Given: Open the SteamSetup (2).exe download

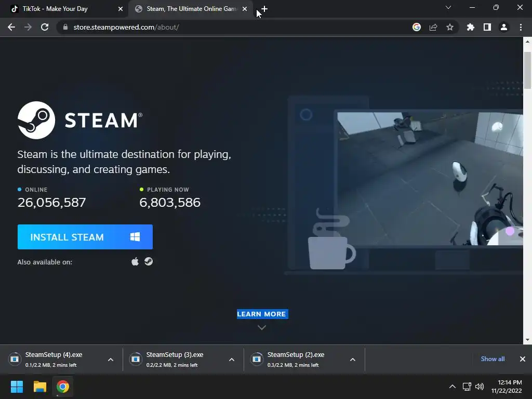Looking at the screenshot, I should (x=296, y=359).
